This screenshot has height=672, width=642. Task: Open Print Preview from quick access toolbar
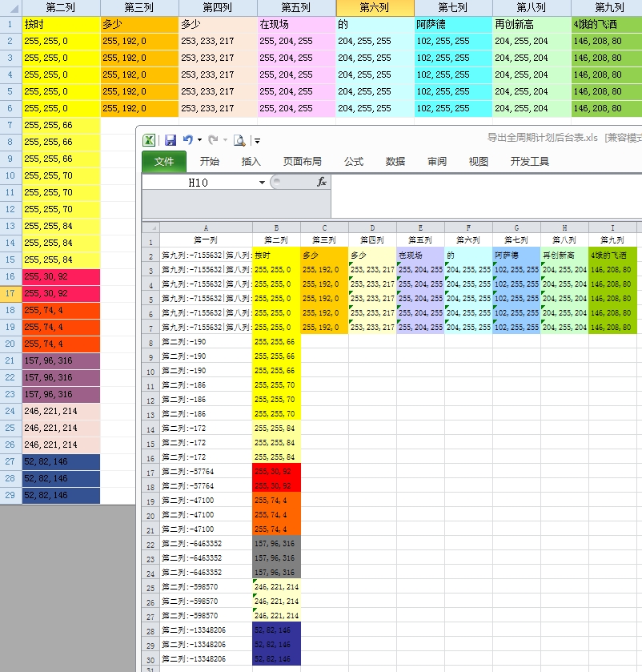click(239, 140)
